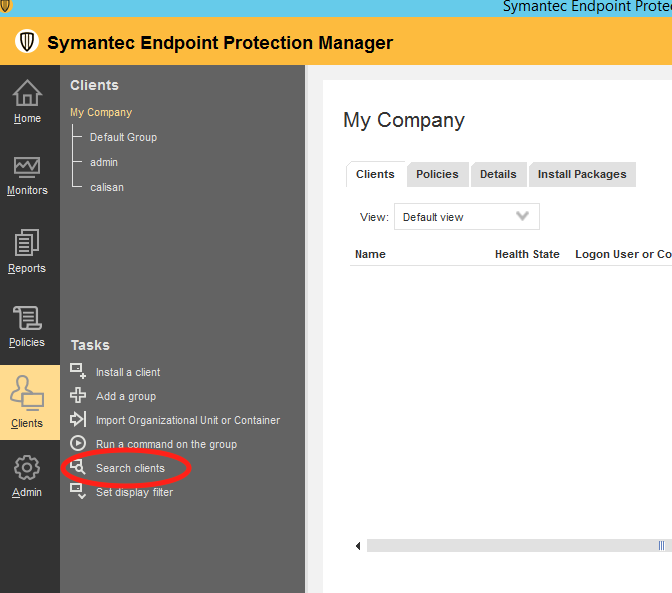This screenshot has height=593, width=672.
Task: Click Run a command on the group icon
Action: (78, 444)
